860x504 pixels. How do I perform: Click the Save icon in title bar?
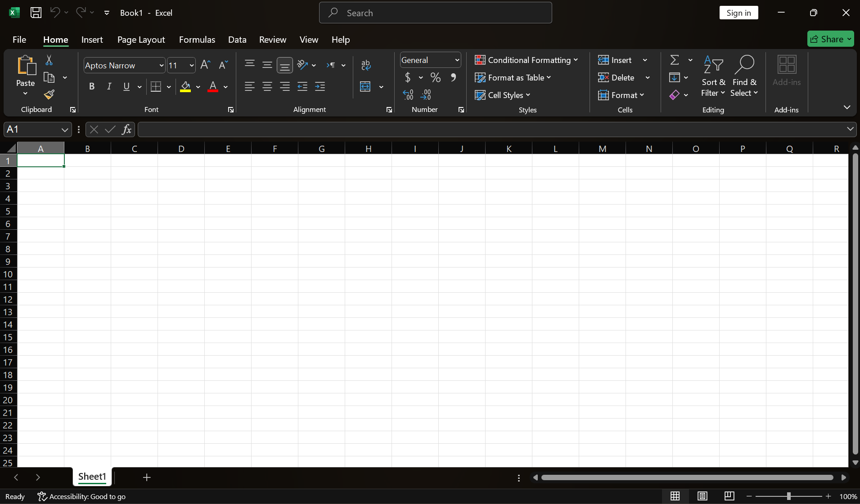coord(36,13)
